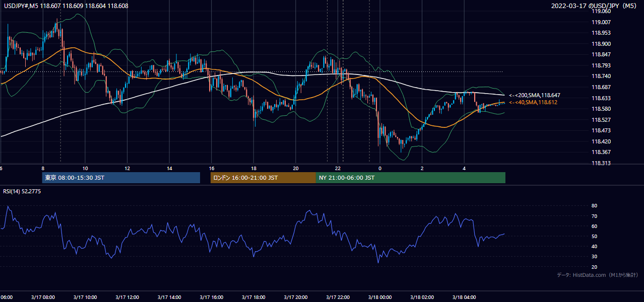Click price axis value 118.527
The width and height of the screenshot is (644, 302).
pos(602,120)
